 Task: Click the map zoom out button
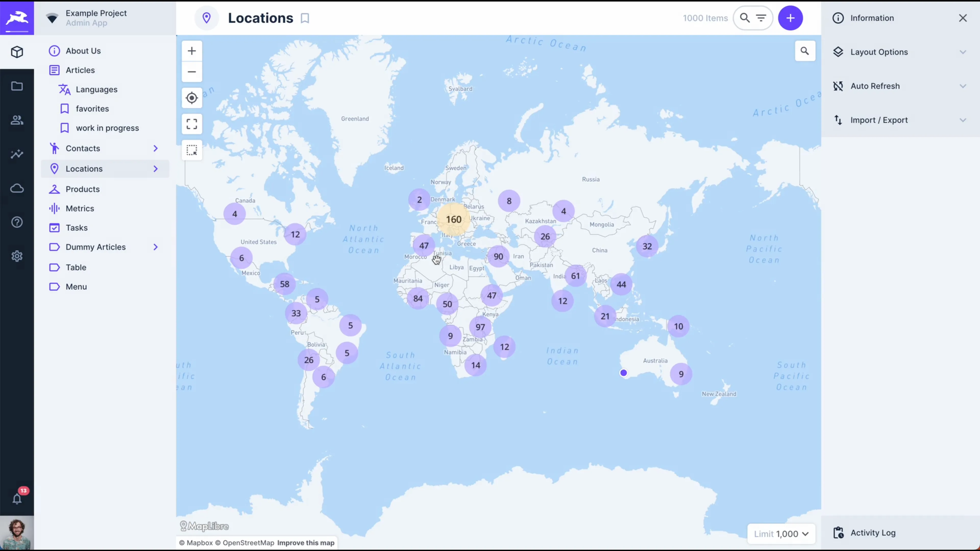pos(192,72)
